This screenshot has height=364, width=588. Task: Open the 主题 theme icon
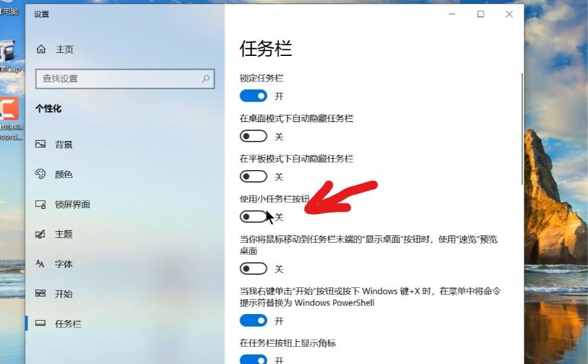click(40, 234)
